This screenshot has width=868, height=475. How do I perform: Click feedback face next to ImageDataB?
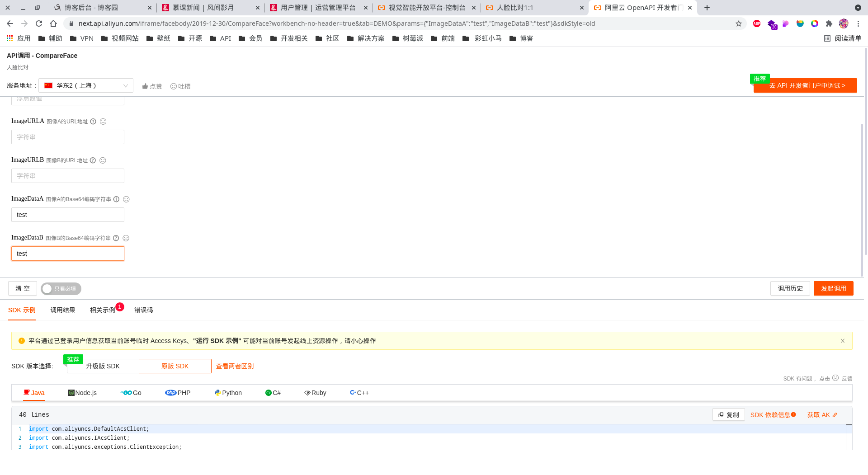[126, 238]
